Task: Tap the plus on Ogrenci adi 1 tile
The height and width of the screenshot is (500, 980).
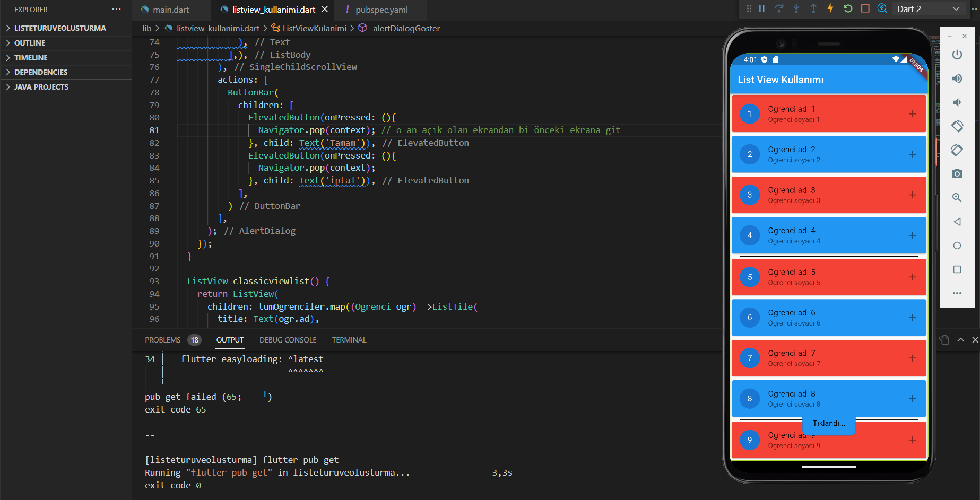Action: [x=913, y=113]
